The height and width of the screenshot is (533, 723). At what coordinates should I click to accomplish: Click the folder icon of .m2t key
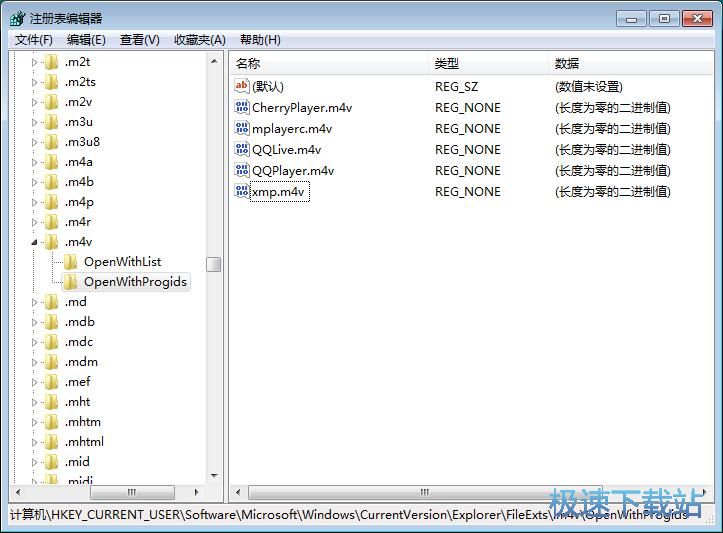[52, 62]
